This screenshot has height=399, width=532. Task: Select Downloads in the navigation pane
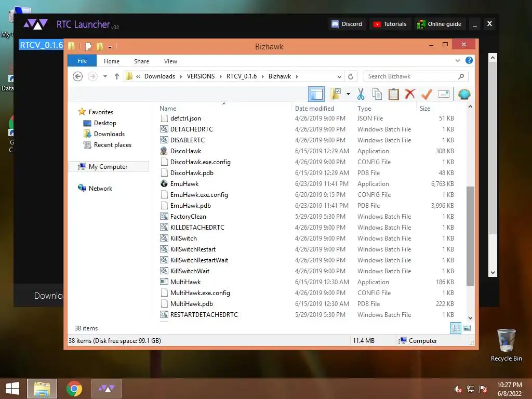pyautogui.click(x=109, y=134)
